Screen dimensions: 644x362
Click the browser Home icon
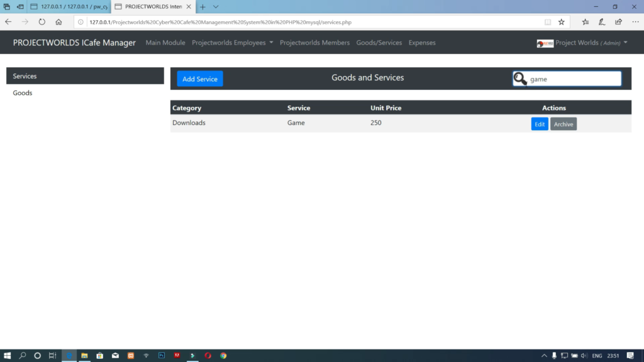[x=59, y=21]
